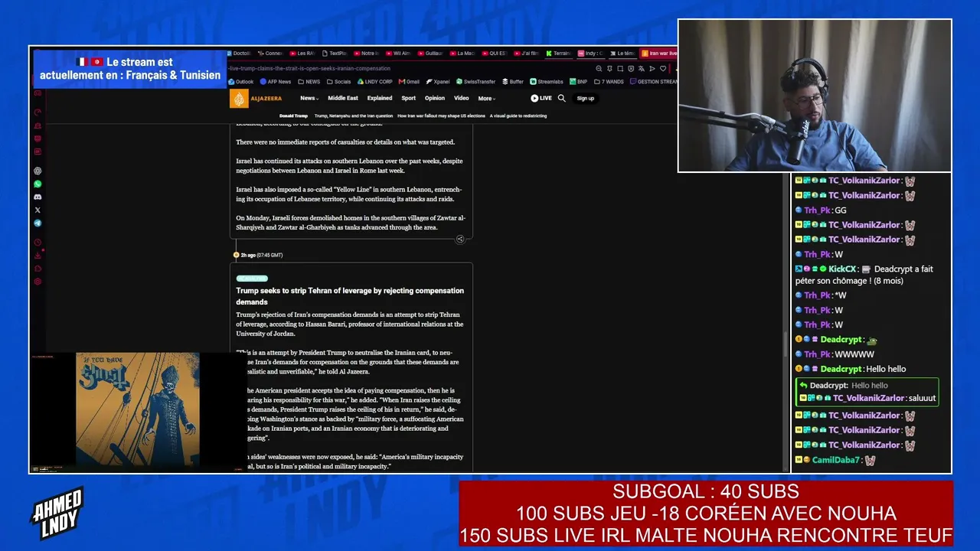
Task: Click CamilDaba7's username in chat
Action: tap(837, 460)
